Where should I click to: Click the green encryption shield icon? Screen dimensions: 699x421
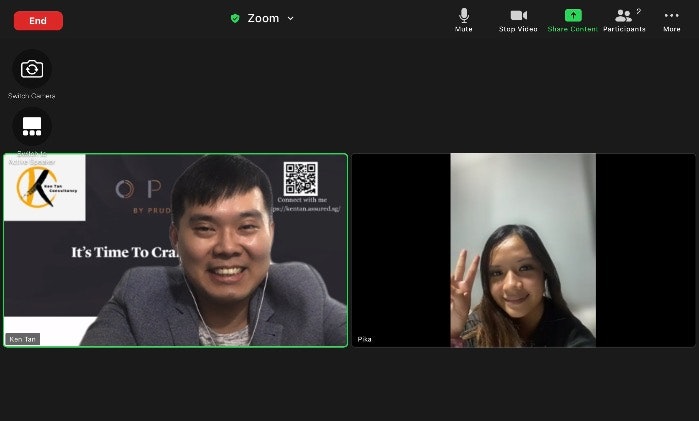[235, 18]
